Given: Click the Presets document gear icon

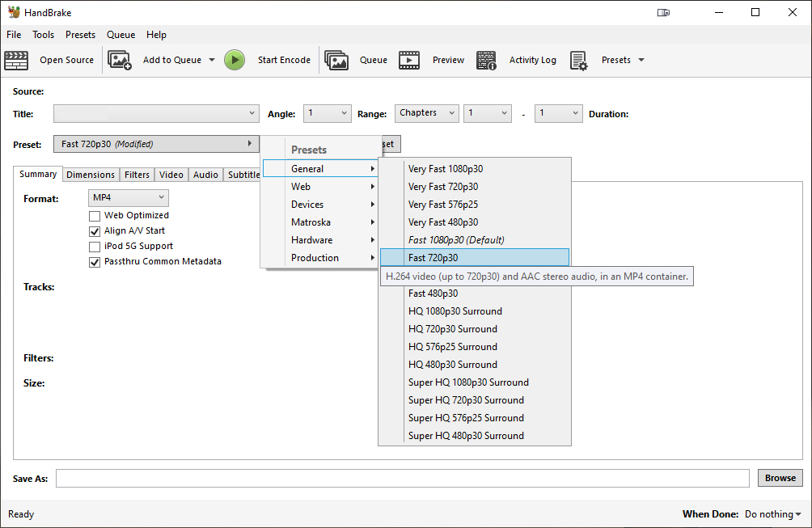Looking at the screenshot, I should [x=578, y=60].
